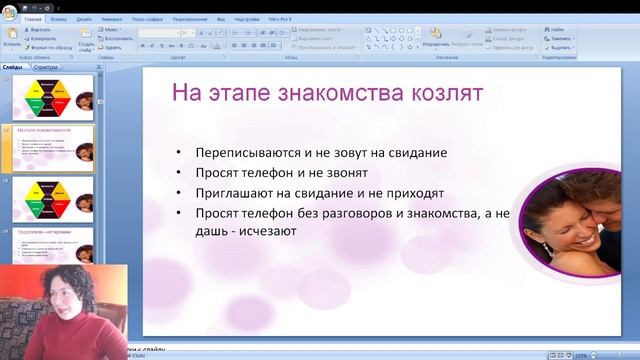This screenshot has width=640, height=360.
Task: Open the Показ слайдов ribbon tab
Action: tap(147, 19)
